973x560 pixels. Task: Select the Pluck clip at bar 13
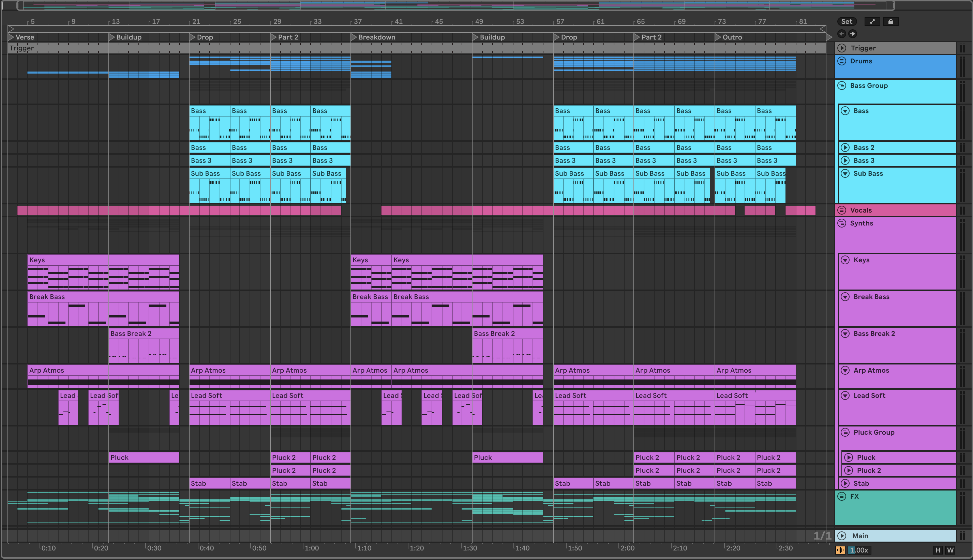click(144, 458)
